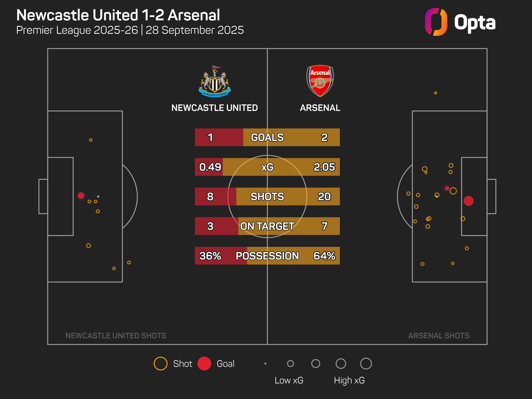This screenshot has width=532, height=399.
Task: Select the largest High xG legend circle
Action: (366, 363)
